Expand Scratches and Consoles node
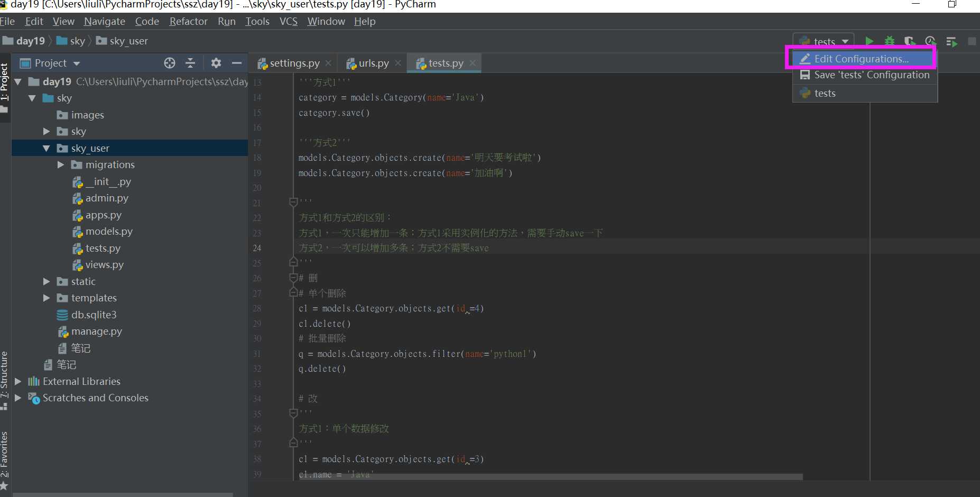980x497 pixels. 19,398
